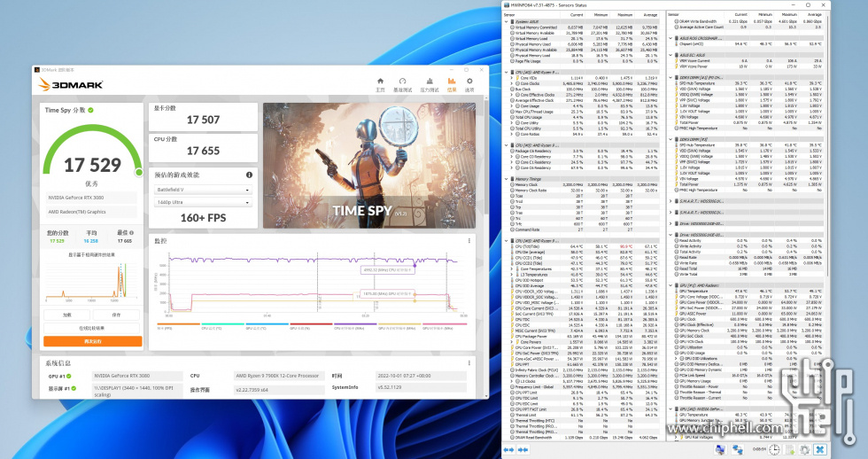Click the orange 再次运行 run again button
Viewport: 868px width, 459px height.
[x=92, y=342]
